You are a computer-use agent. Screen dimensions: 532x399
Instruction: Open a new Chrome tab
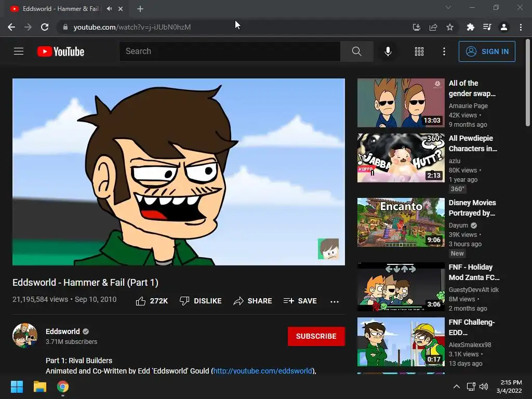point(140,9)
